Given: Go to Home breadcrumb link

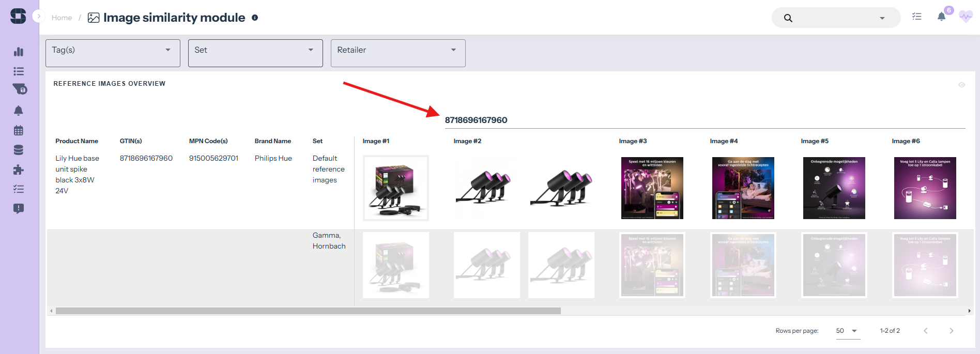Looking at the screenshot, I should (x=62, y=18).
